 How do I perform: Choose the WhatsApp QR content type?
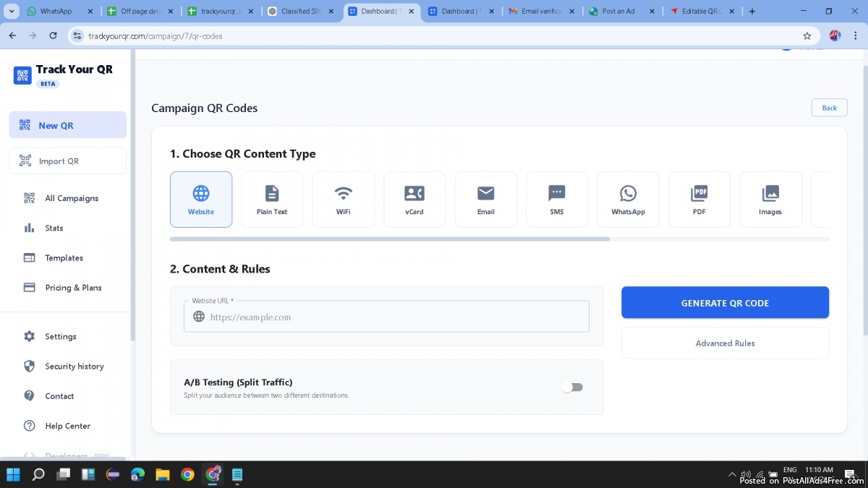[x=628, y=200]
